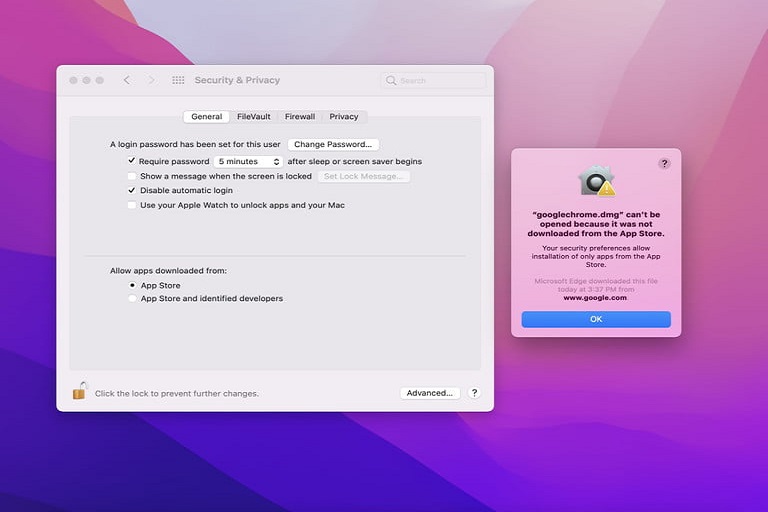
Task: Select the App Store radio button
Action: 132,285
